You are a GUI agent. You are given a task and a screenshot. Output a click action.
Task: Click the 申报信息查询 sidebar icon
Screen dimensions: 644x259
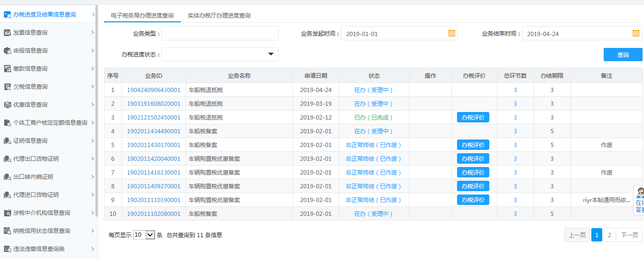click(x=8, y=51)
